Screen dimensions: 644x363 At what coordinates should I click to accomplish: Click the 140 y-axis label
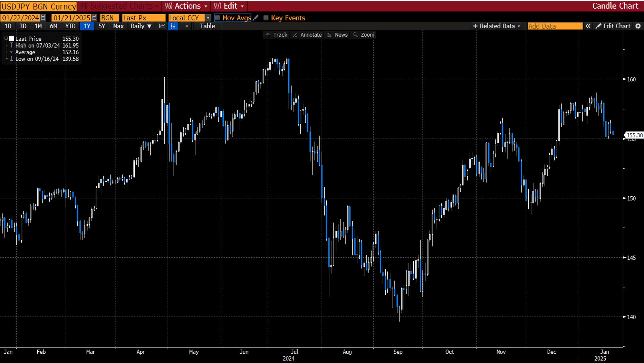point(631,317)
